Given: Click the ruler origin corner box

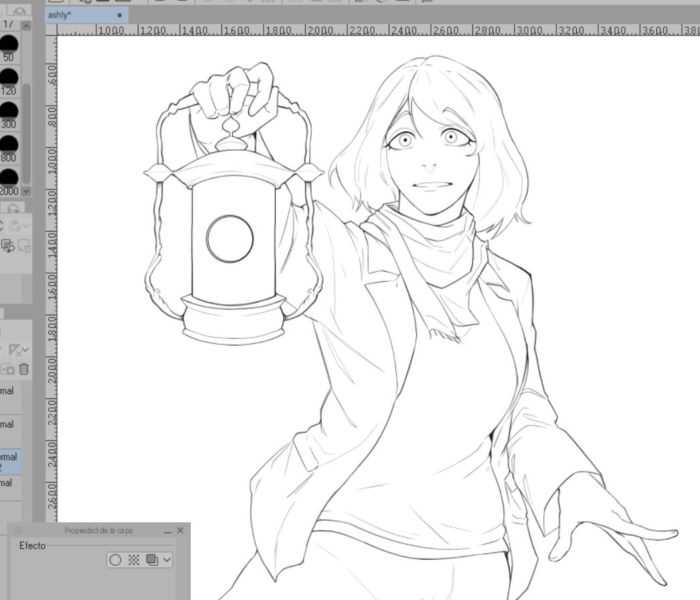Looking at the screenshot, I should coord(52,30).
